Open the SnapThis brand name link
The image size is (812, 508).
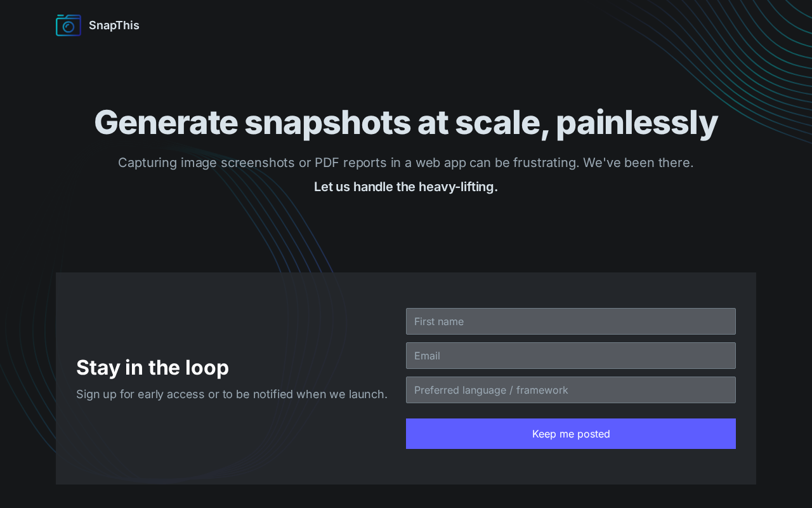114,25
